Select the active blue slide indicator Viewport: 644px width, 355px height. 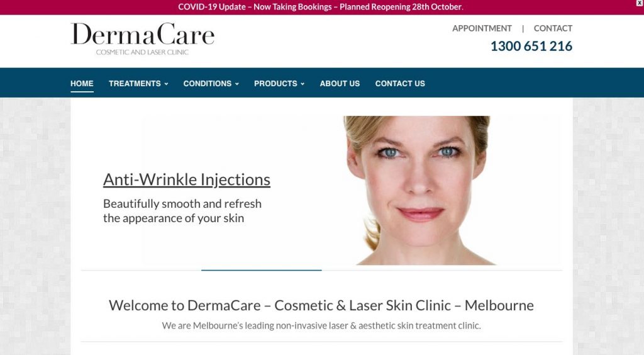(261, 271)
